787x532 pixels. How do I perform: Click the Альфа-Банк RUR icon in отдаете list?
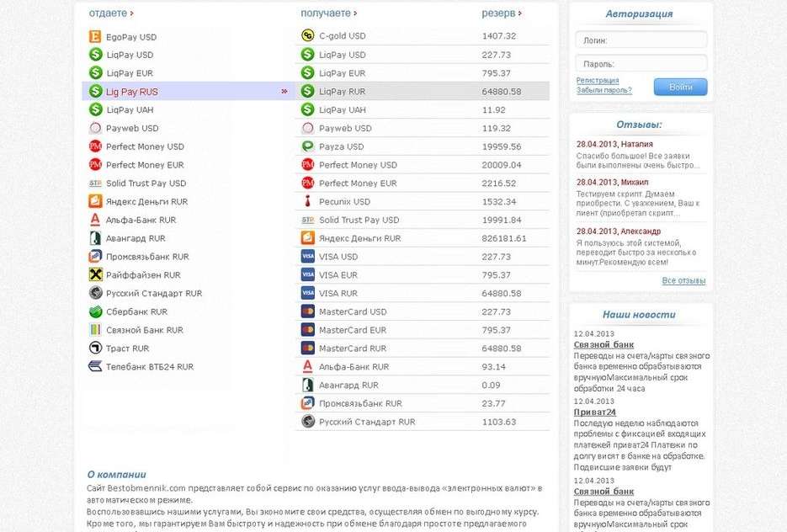tap(95, 220)
